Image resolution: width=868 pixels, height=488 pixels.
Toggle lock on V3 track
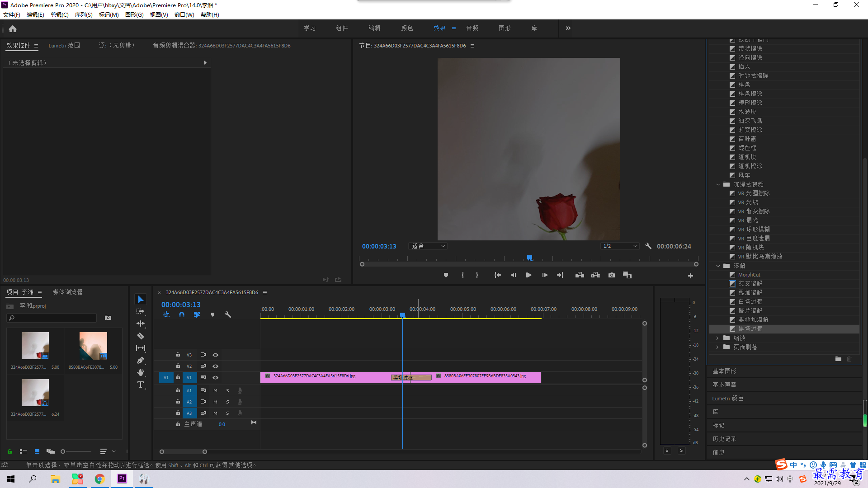coord(178,355)
